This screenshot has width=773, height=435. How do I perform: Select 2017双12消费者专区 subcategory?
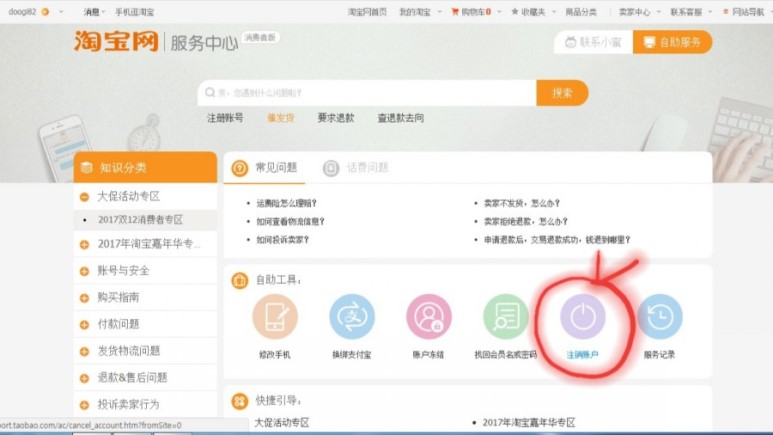tap(141, 219)
